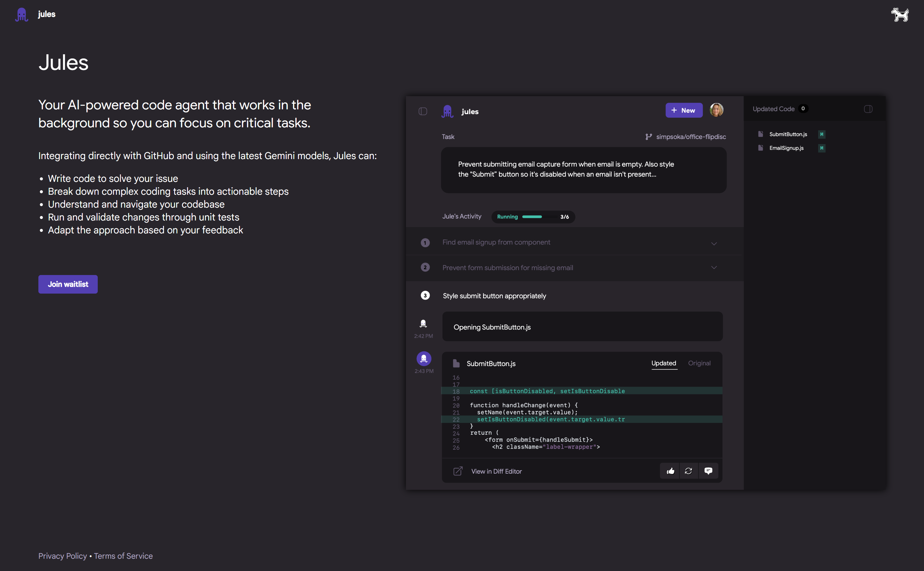Click the thumbs up feedback icon
This screenshot has height=571, width=924.
tap(670, 470)
